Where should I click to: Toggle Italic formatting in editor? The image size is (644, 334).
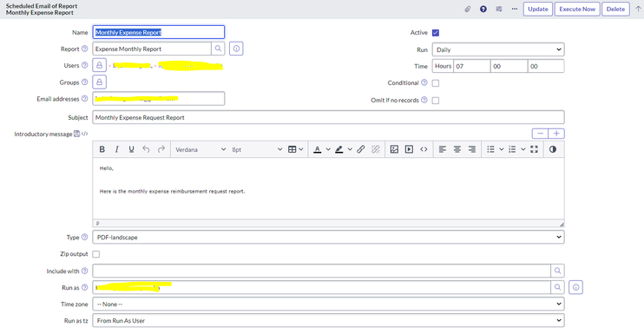click(x=116, y=149)
